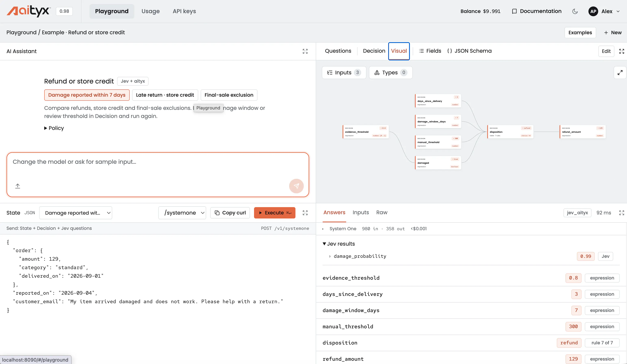The width and height of the screenshot is (627, 364).
Task: Expand the Answers panel to fullscreen
Action: (622, 213)
